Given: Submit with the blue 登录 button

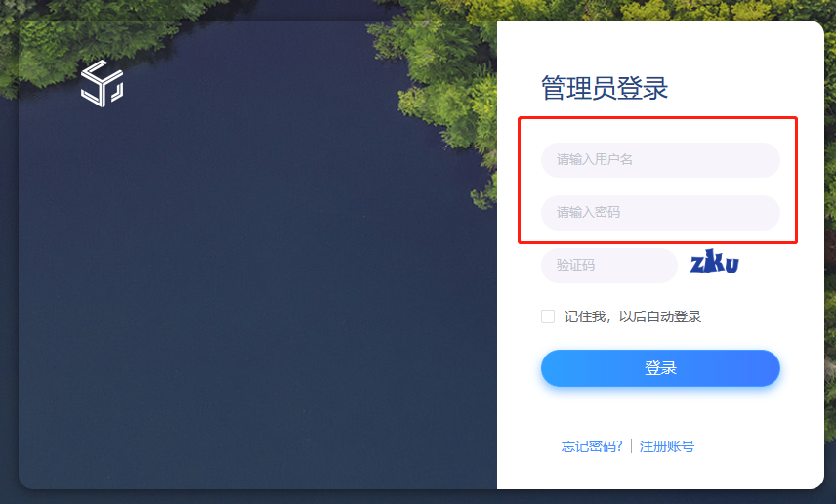Looking at the screenshot, I should (x=660, y=368).
